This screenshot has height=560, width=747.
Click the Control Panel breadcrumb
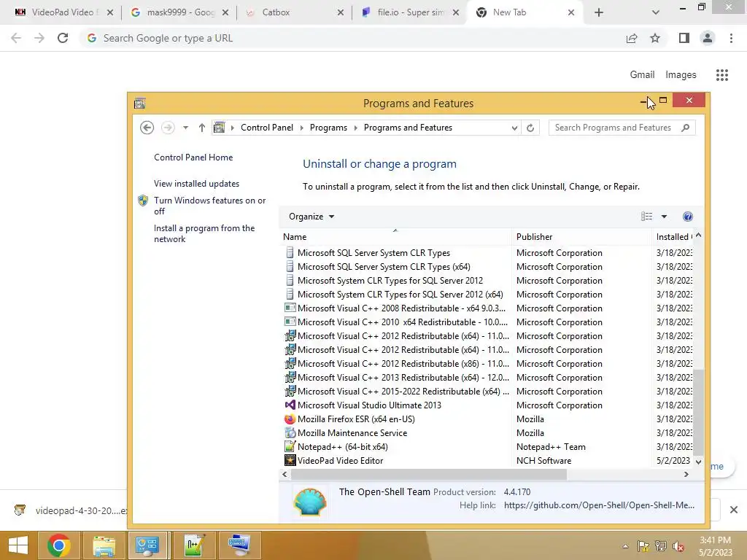pos(267,128)
